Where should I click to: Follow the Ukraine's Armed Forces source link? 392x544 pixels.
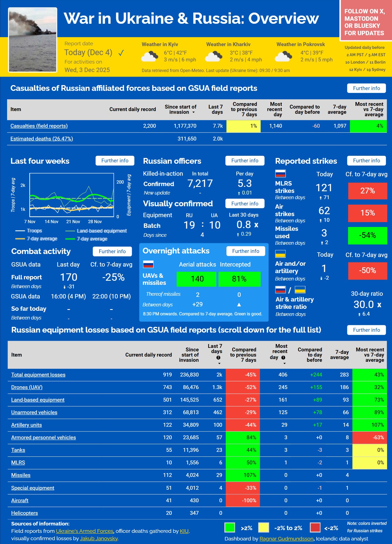[x=85, y=531]
